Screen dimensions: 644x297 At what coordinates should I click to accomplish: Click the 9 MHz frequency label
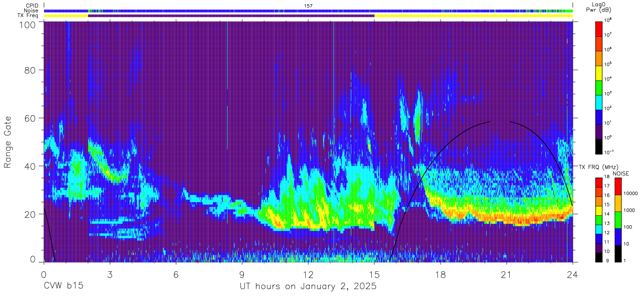[608, 261]
